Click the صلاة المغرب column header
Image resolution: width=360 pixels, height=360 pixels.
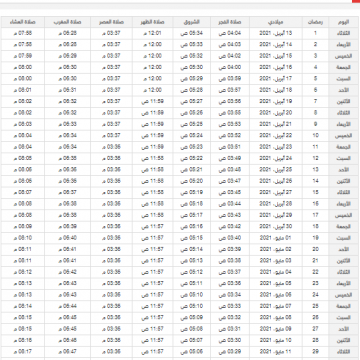click(x=67, y=22)
